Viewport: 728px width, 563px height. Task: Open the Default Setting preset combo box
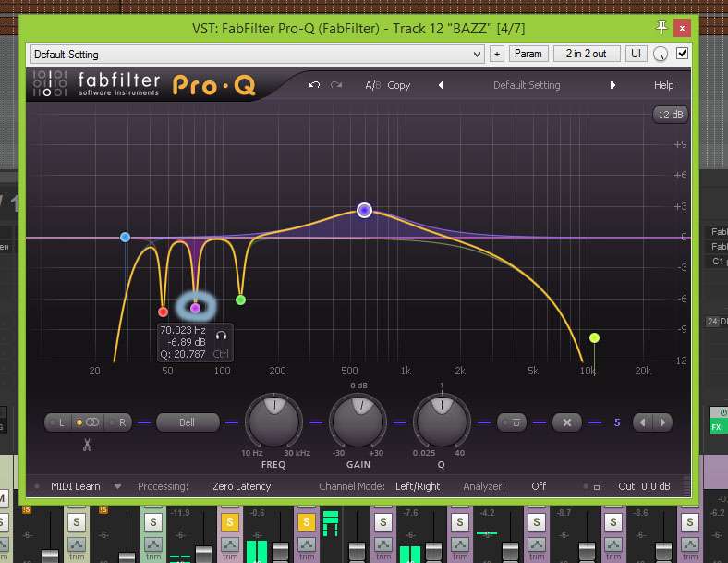click(x=258, y=54)
